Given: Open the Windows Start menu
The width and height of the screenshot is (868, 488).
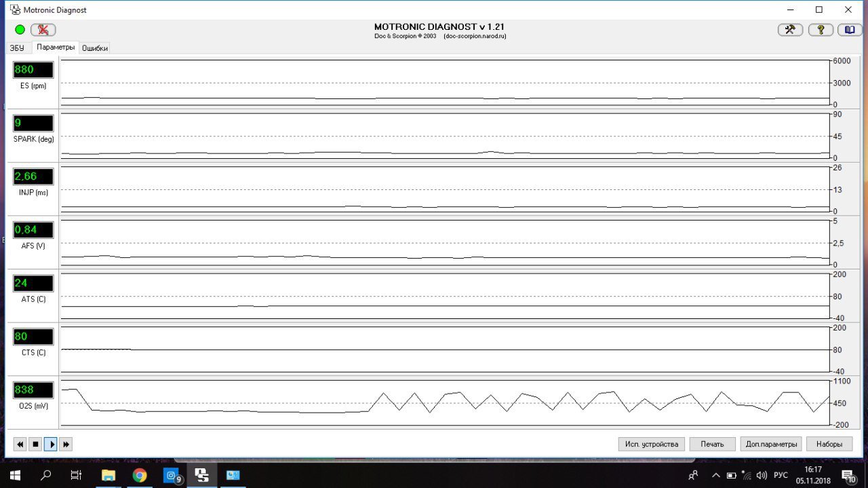Looking at the screenshot, I should pyautogui.click(x=15, y=475).
